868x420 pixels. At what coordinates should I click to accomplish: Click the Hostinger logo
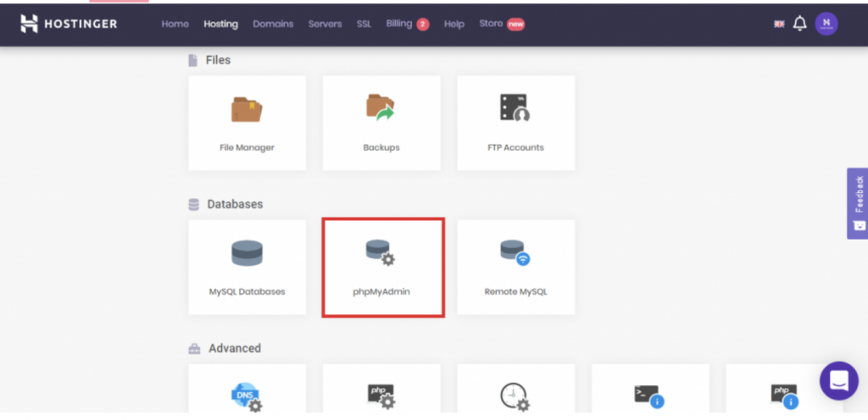69,23
